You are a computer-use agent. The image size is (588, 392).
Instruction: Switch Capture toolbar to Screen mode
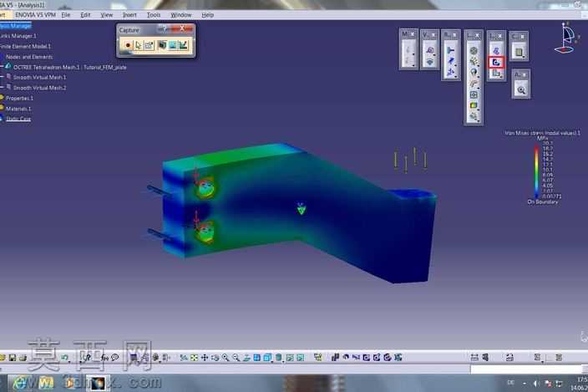coord(162,45)
